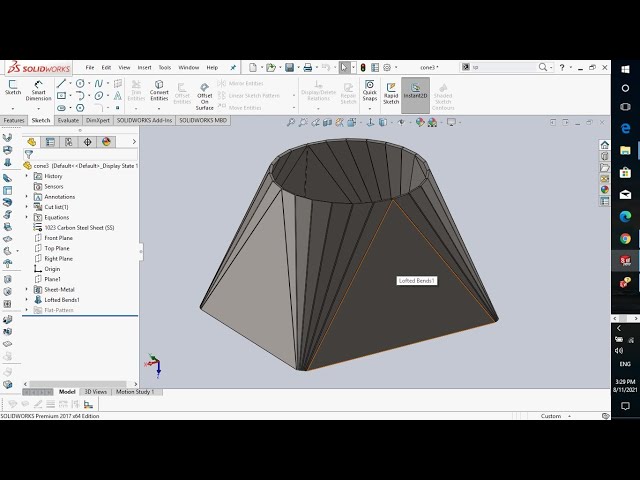The image size is (640, 480).
Task: Click the Save icon
Action: pyautogui.click(x=289, y=67)
